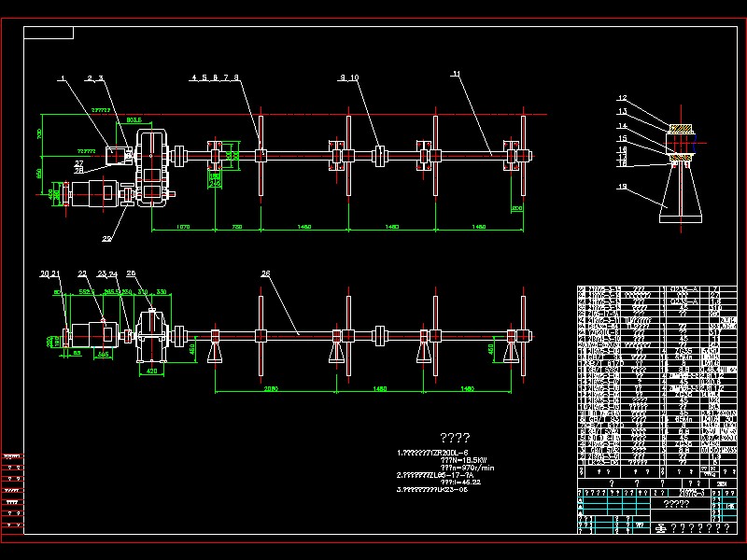The width and height of the screenshot is (747, 560).
Task: Click balloon number 26 in the lower view
Action: point(266,273)
